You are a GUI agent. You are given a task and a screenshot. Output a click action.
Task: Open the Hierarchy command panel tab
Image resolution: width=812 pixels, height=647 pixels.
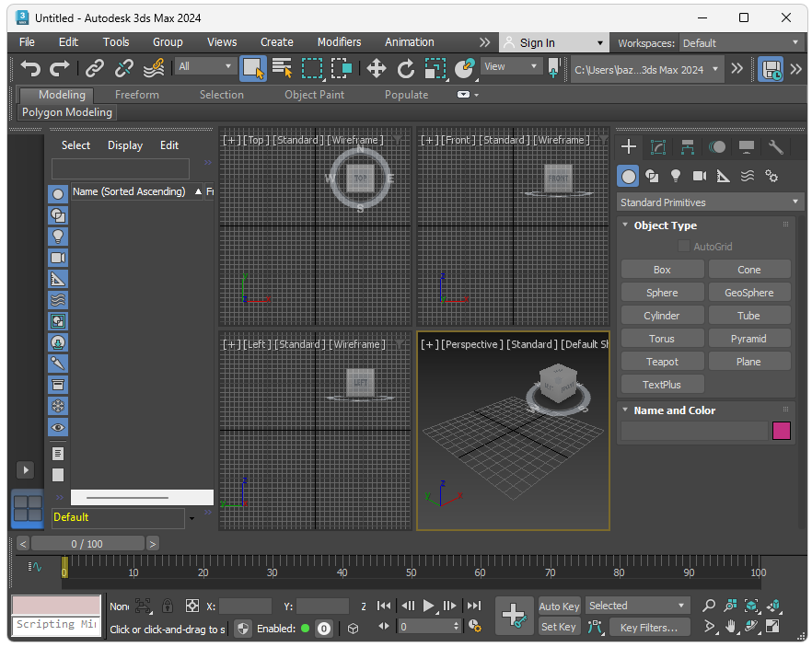(688, 147)
